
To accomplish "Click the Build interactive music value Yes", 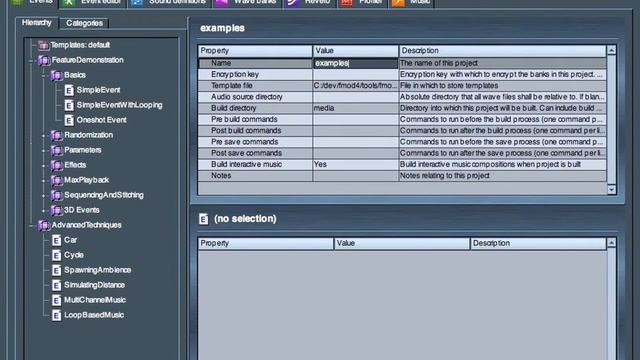I will pos(355,164).
